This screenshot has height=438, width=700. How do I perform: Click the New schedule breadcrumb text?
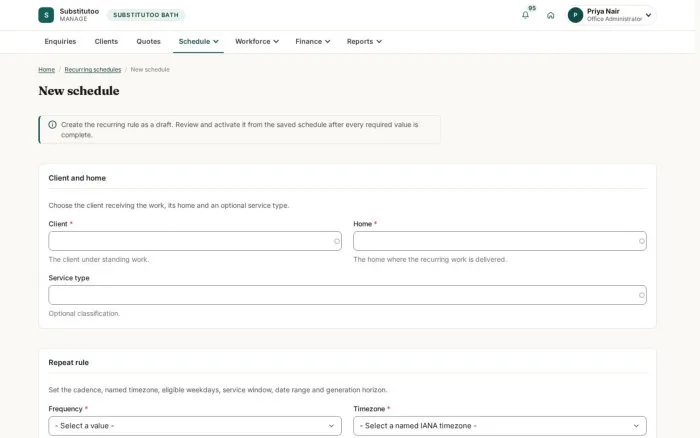click(x=150, y=70)
